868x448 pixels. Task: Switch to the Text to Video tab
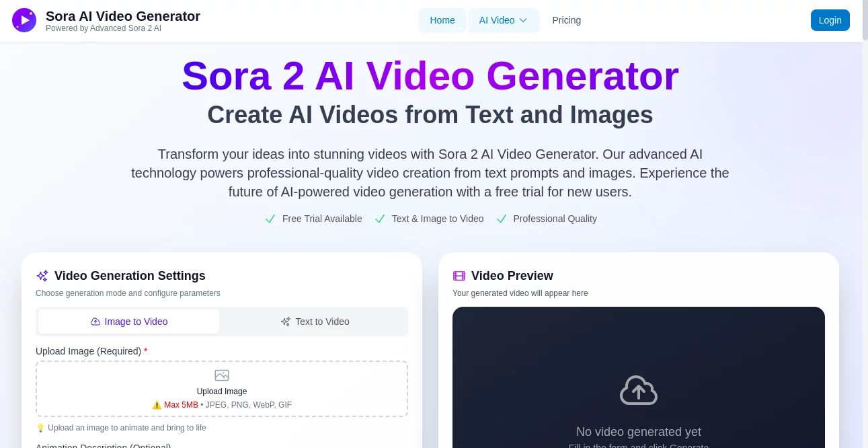tap(315, 322)
